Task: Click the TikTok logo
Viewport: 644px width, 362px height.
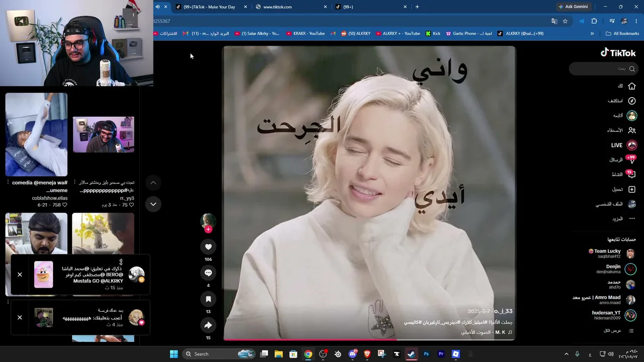Action: [x=618, y=53]
